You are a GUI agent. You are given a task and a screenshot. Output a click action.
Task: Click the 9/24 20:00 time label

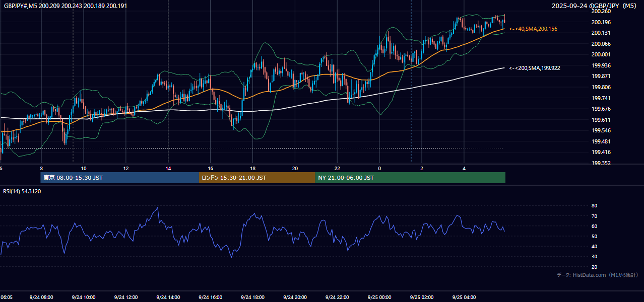point(294,297)
